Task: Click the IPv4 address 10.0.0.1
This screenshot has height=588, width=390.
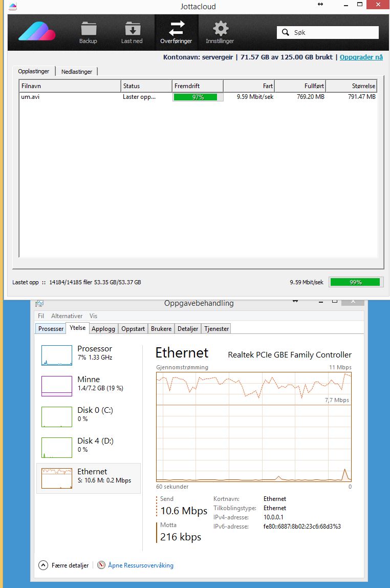Action: (273, 517)
